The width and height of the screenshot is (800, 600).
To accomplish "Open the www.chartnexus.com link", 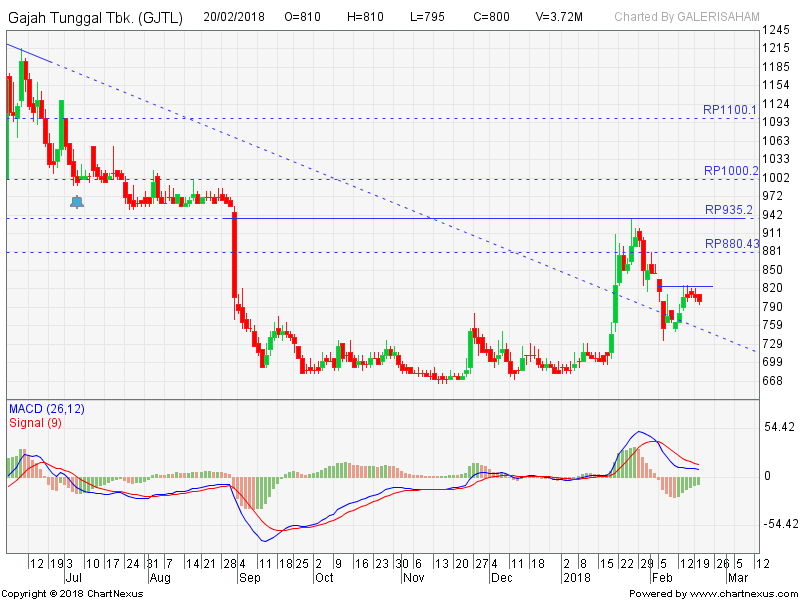I will (738, 593).
